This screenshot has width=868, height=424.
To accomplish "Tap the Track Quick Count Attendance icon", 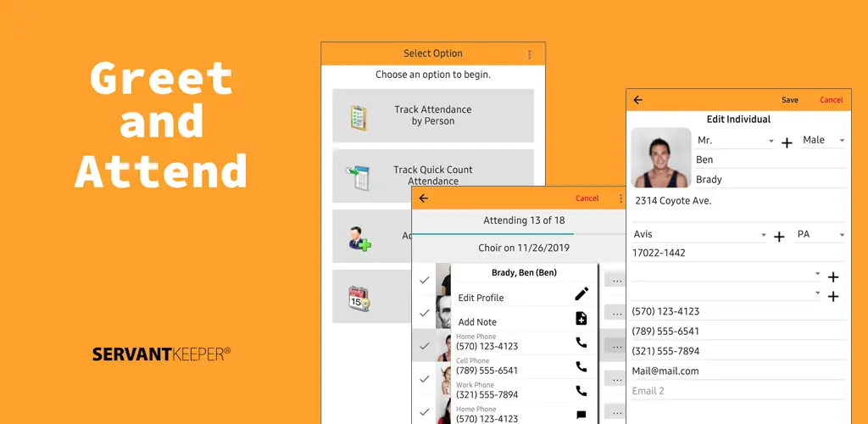I will point(359,178).
